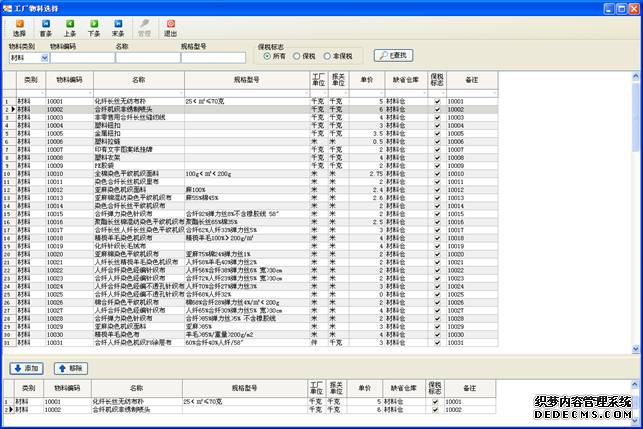643x429 pixels.
Task: Click the 管理 (Manage) toolbar icon
Action: point(144,26)
